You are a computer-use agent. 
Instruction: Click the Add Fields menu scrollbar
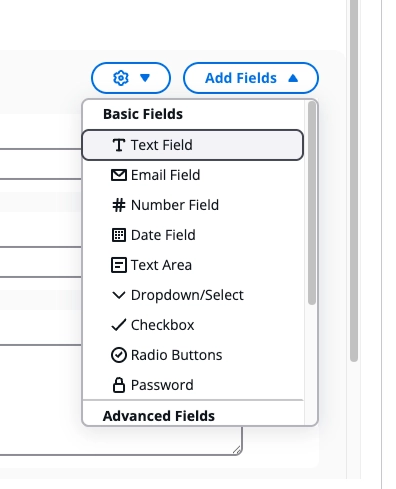tap(312, 203)
